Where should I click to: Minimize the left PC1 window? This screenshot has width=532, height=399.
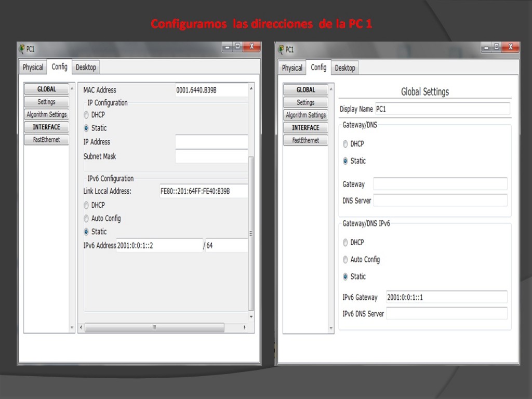point(227,47)
